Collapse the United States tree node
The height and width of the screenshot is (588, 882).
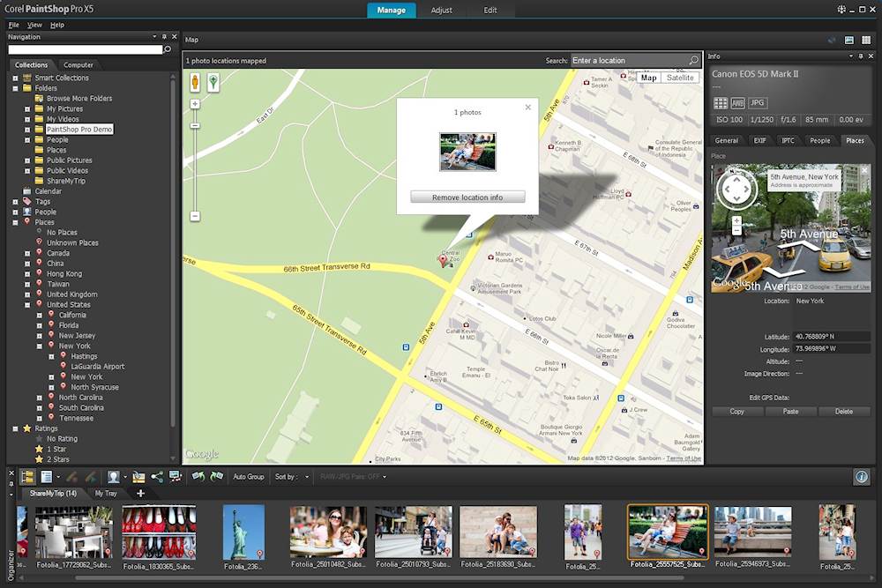(x=27, y=305)
